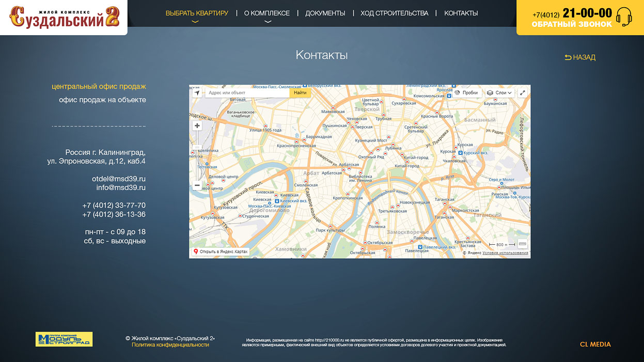The height and width of the screenshot is (362, 644).
Task: Click the Суздальский 2 logo
Action: 65,17
